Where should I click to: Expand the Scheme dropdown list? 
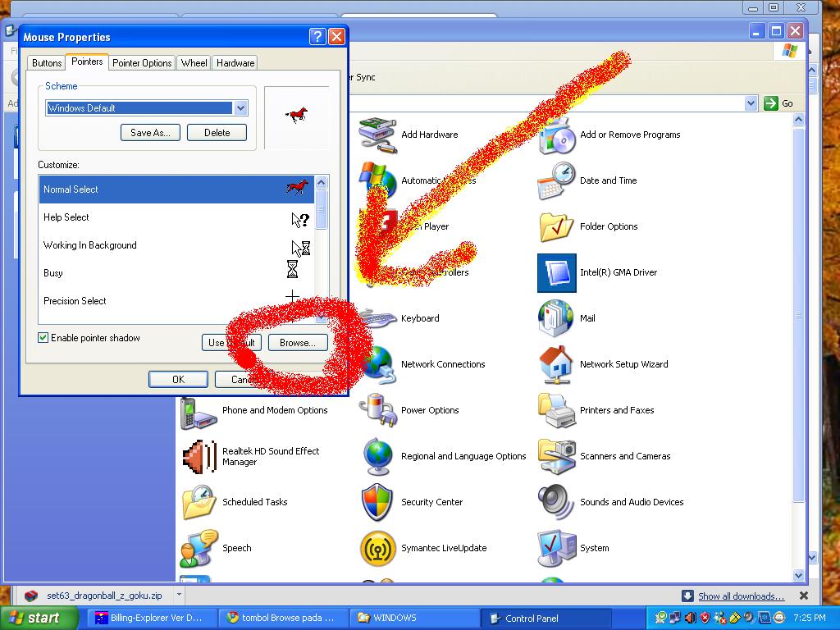pyautogui.click(x=240, y=108)
